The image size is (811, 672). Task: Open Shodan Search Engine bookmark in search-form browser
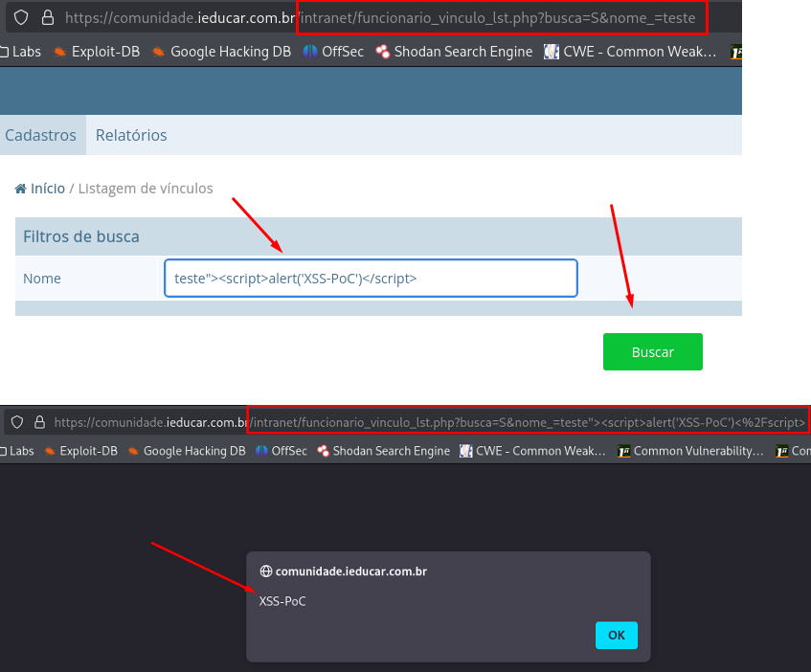tap(454, 52)
